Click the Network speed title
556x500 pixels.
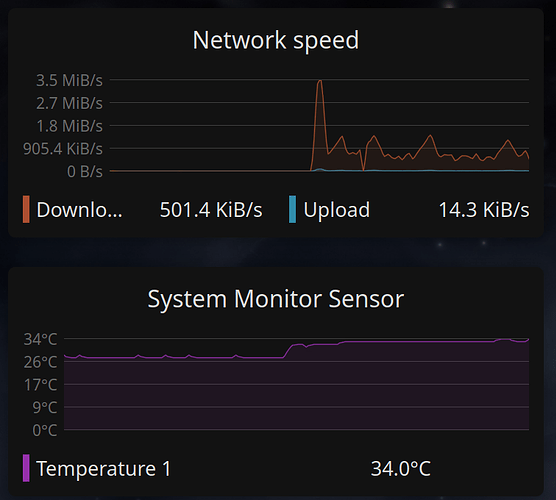tap(276, 40)
